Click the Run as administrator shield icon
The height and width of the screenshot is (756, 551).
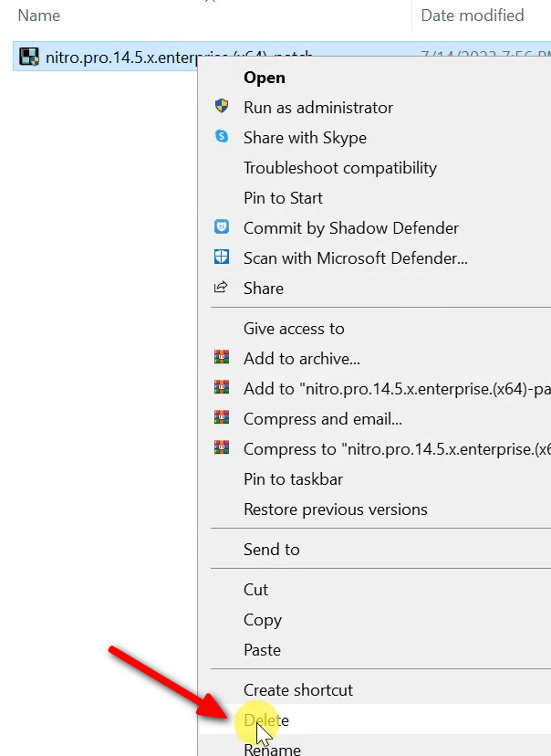[222, 107]
